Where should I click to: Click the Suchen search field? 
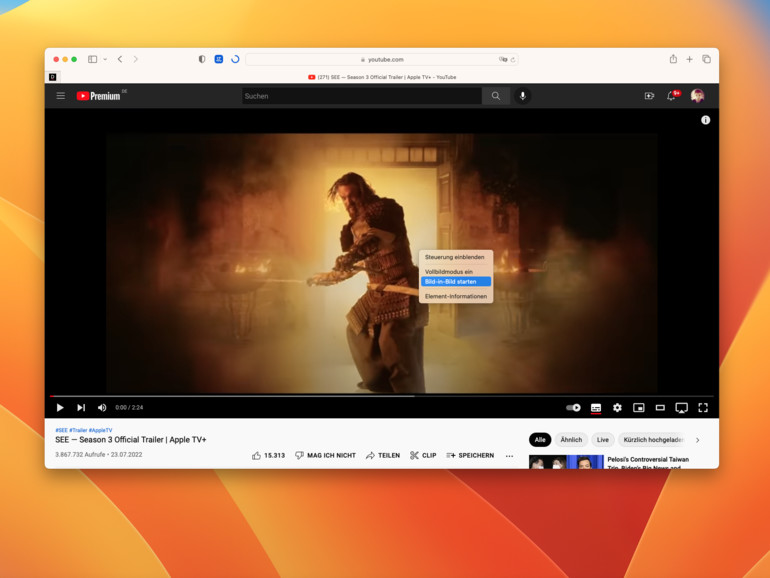(361, 96)
